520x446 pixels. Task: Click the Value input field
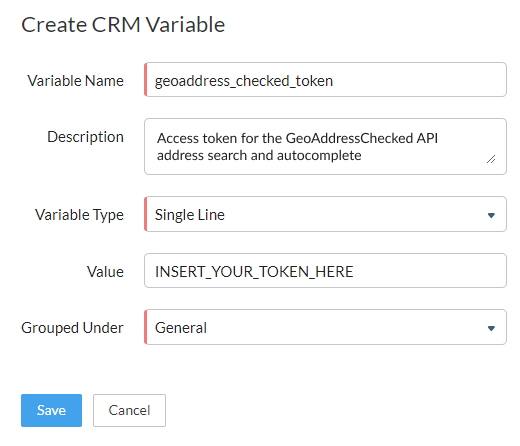(325, 271)
